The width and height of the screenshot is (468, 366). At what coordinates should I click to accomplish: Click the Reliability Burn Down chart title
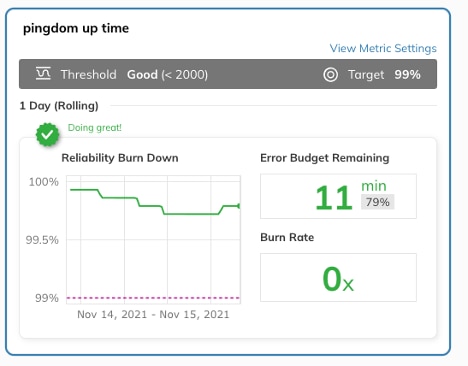[120, 158]
